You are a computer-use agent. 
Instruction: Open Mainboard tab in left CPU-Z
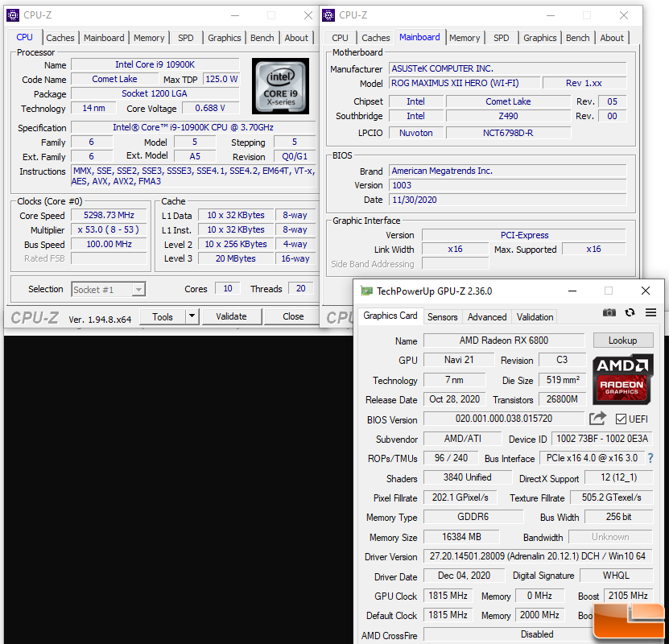[x=104, y=38]
